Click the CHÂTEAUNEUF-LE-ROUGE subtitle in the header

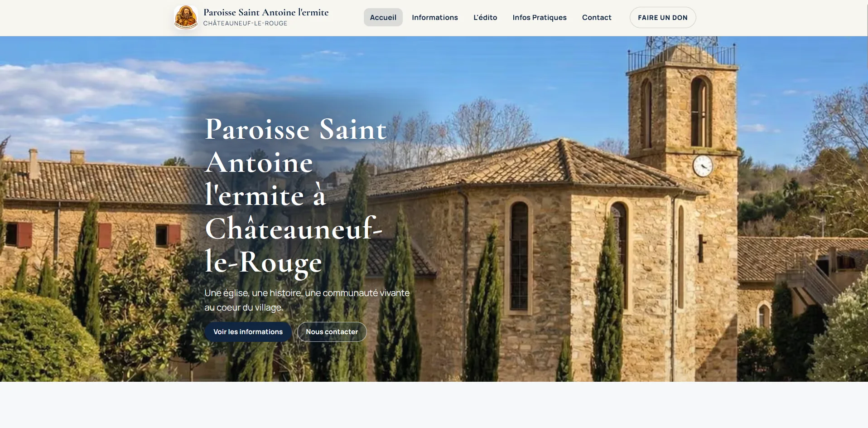[245, 24]
